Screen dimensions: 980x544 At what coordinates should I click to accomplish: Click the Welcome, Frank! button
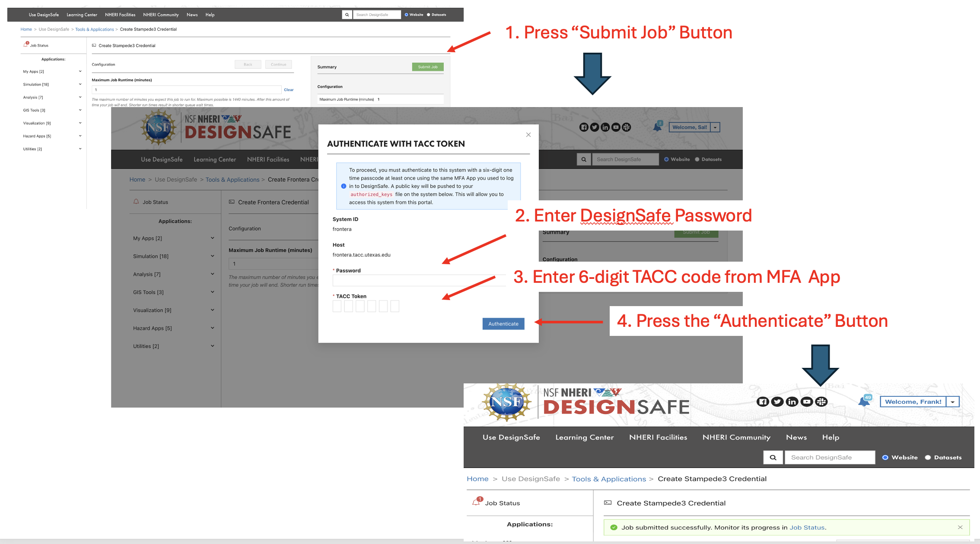[913, 402]
